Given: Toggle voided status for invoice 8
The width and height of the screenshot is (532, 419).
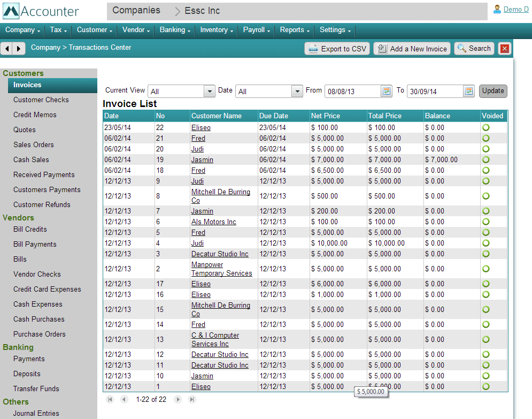Looking at the screenshot, I should 486,196.
